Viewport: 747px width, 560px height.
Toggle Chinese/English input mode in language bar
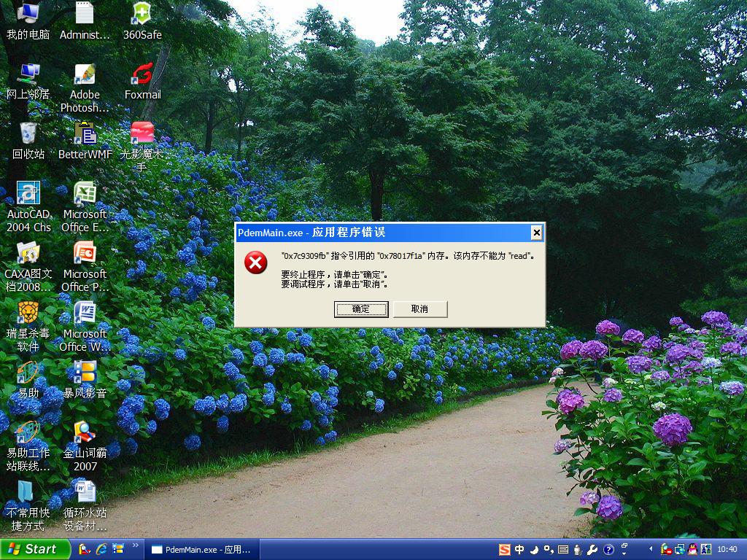click(x=519, y=550)
